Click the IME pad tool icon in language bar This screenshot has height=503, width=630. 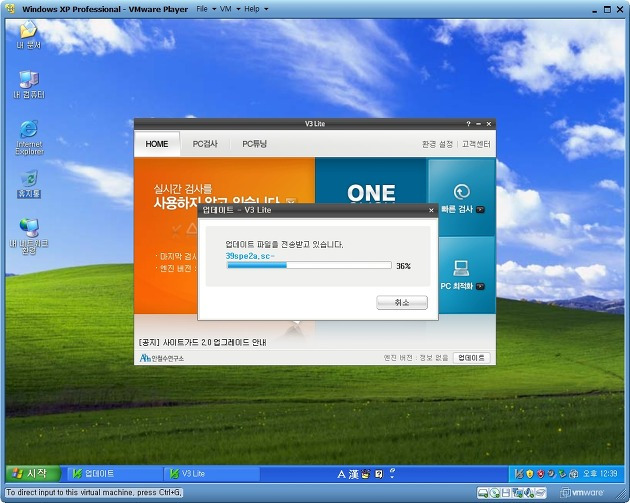365,474
